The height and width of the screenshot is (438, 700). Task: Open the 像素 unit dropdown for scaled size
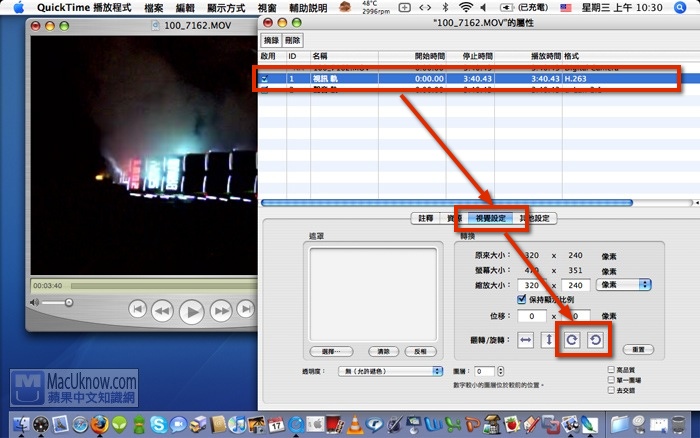pyautogui.click(x=624, y=284)
